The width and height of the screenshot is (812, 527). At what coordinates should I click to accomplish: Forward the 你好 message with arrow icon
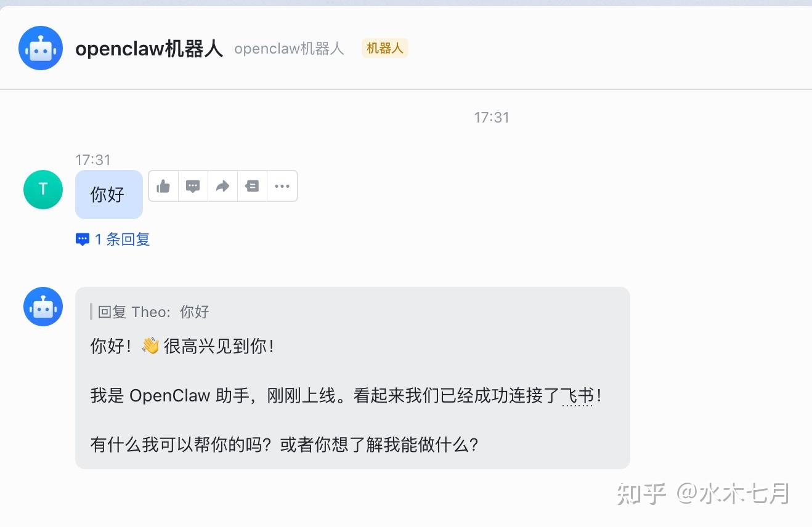[222, 186]
